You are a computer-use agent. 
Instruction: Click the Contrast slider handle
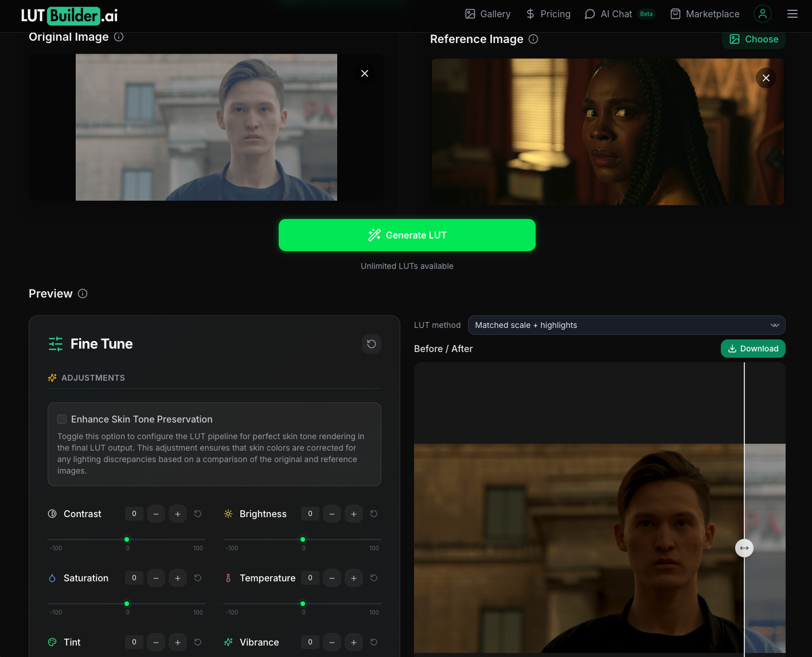tap(127, 539)
